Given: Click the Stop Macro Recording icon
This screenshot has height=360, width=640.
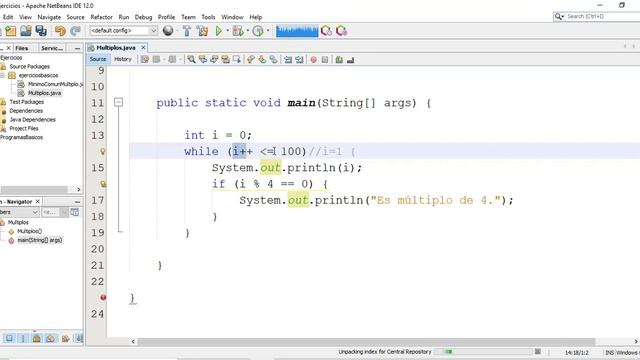Looking at the screenshot, I should [x=325, y=60].
